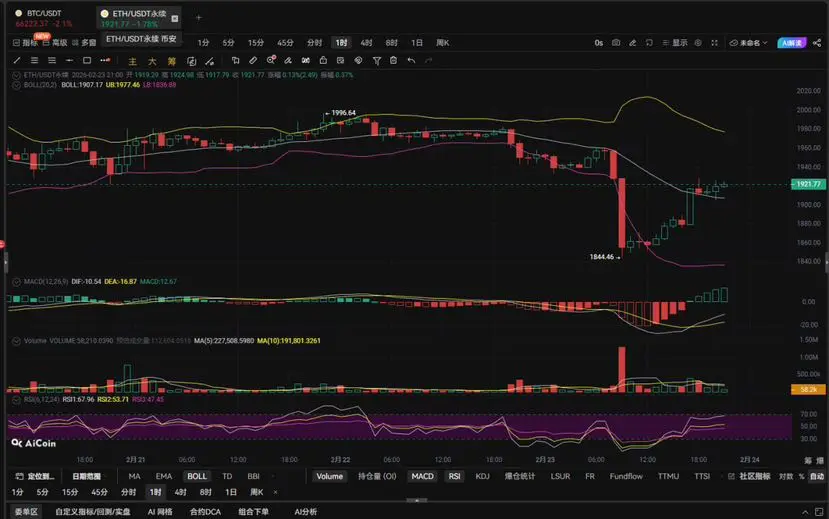This screenshot has height=519, width=829.
Task: Open the pencil edit icon in top bar
Action: pyautogui.click(x=632, y=43)
